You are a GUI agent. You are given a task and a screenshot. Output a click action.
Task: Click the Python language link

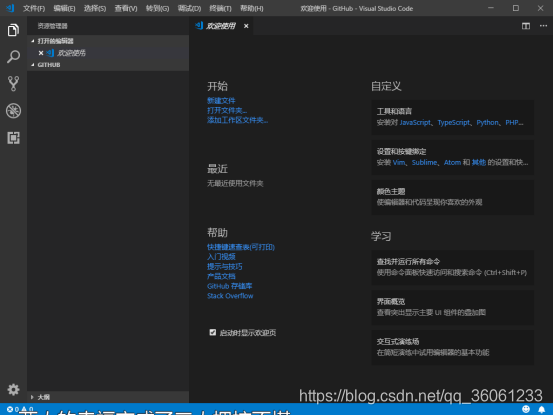[x=487, y=123]
